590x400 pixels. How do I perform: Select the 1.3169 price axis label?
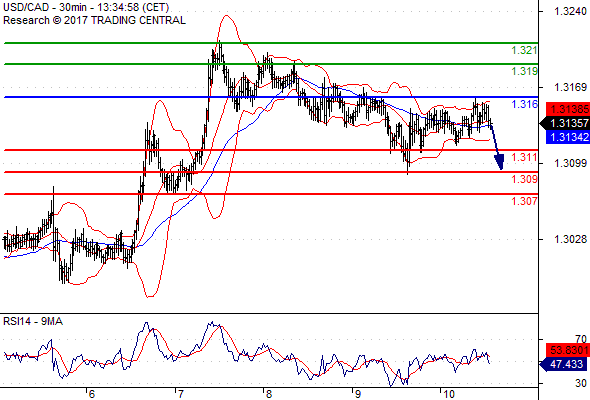point(570,87)
